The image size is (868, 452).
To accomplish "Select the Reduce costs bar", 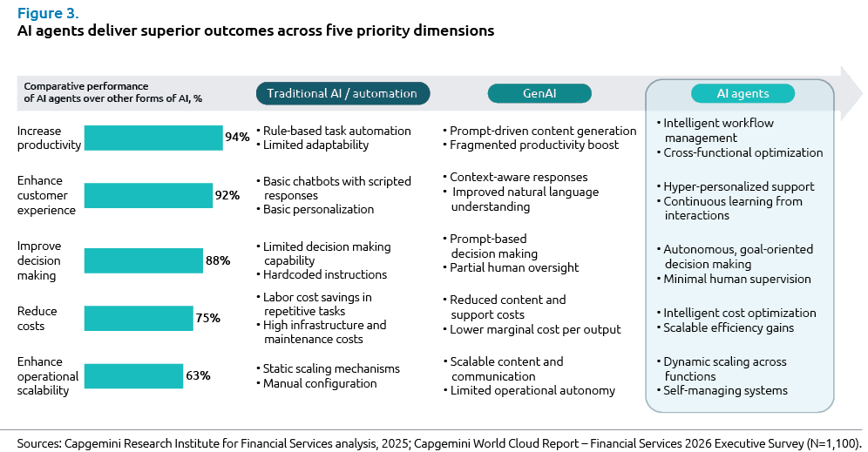I will [138, 318].
